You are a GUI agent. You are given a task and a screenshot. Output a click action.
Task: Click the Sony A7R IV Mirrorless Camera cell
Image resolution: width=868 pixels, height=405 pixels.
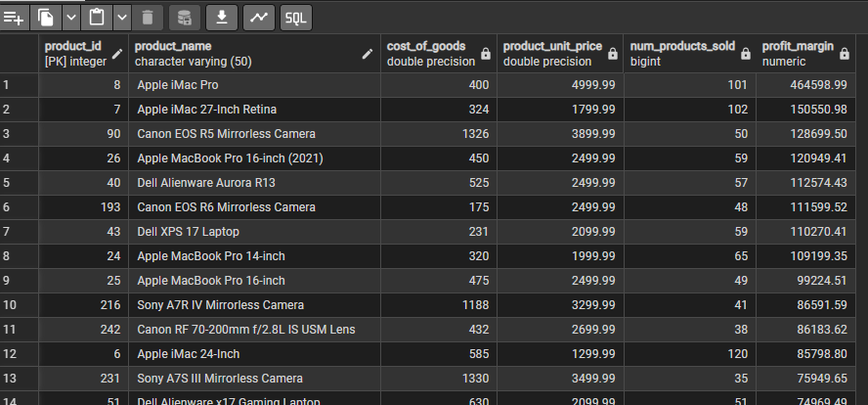click(x=255, y=305)
